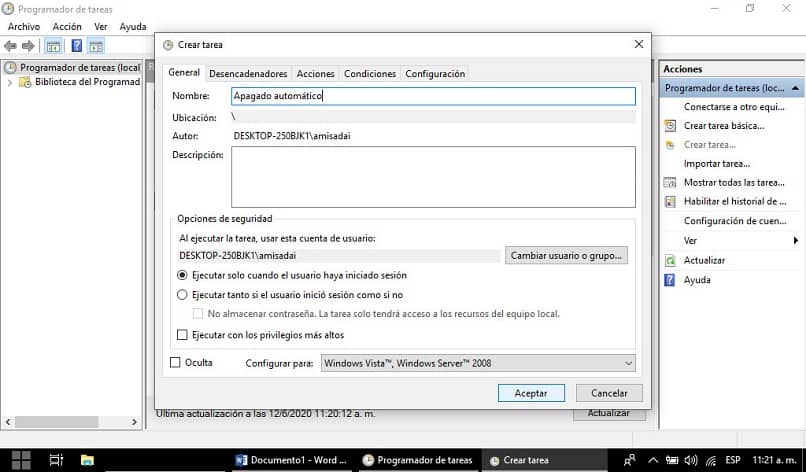This screenshot has height=472, width=806.
Task: Click the left pane scroll left arrow
Action: pos(8,422)
